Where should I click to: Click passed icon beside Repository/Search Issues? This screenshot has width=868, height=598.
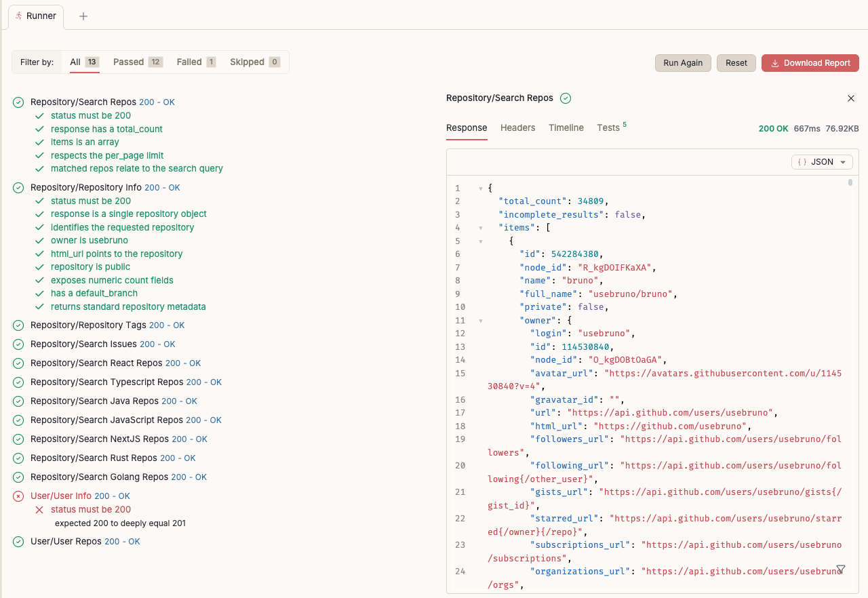(18, 344)
